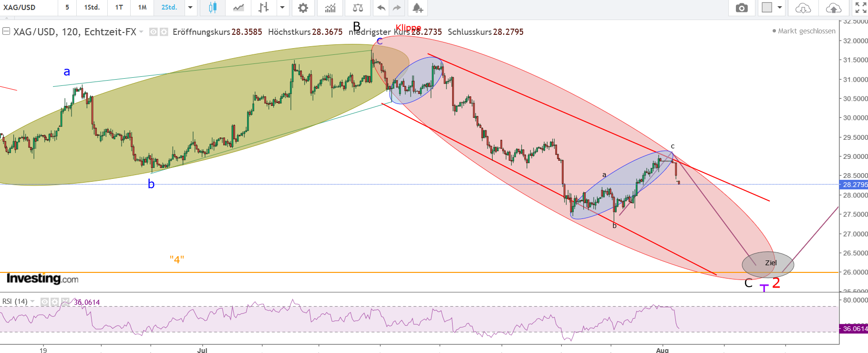Toggle visibility of the XAG/USD series
This screenshot has height=353, width=868.
tap(154, 32)
